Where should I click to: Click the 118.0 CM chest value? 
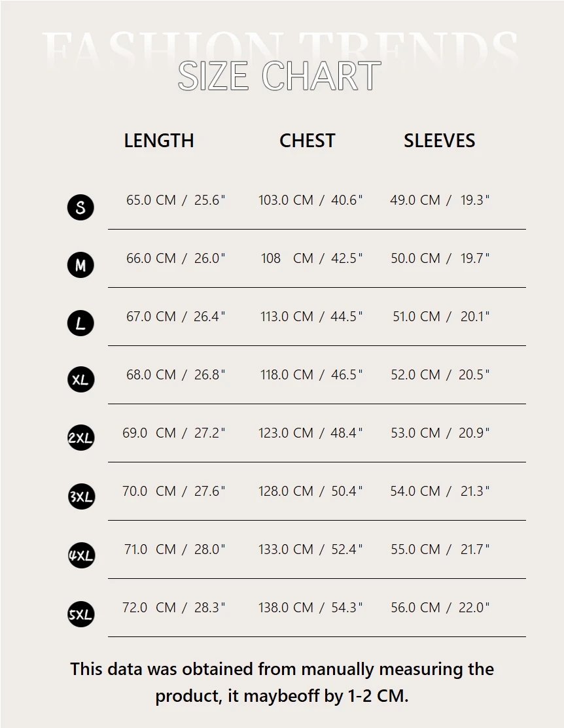point(286,375)
